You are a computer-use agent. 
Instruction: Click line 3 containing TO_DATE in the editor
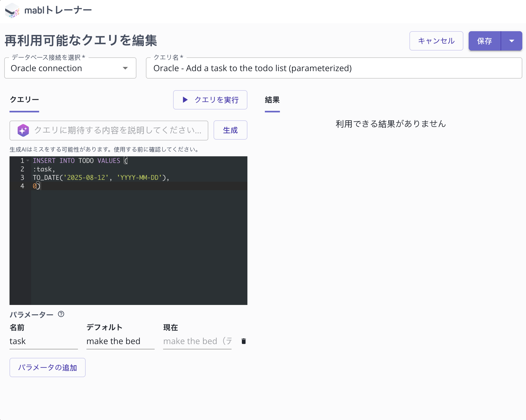point(100,177)
